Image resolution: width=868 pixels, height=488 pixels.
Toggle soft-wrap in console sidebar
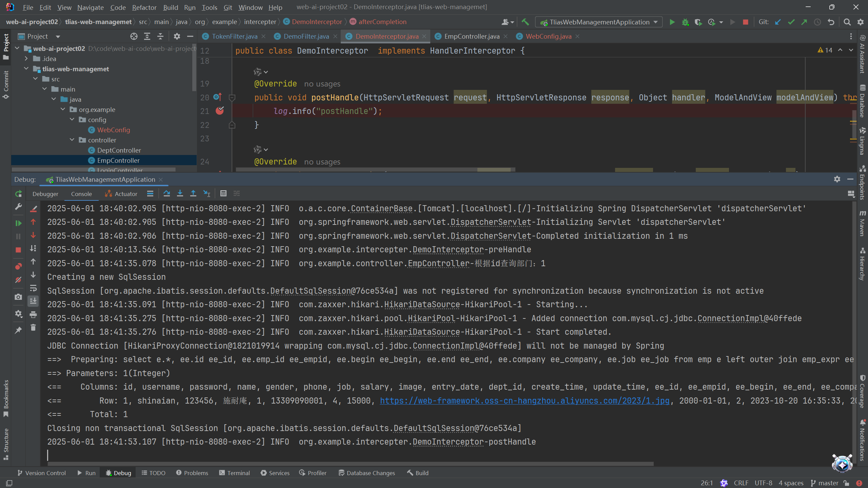point(33,288)
